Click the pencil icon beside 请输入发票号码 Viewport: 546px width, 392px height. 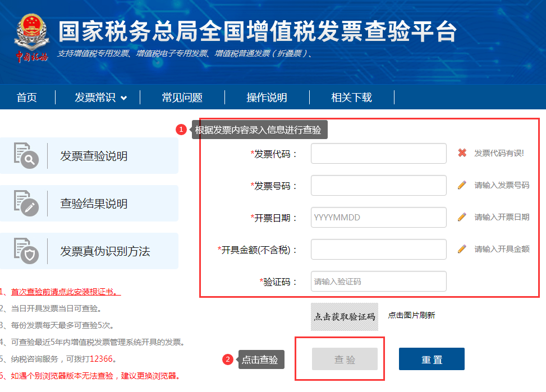[x=462, y=185]
